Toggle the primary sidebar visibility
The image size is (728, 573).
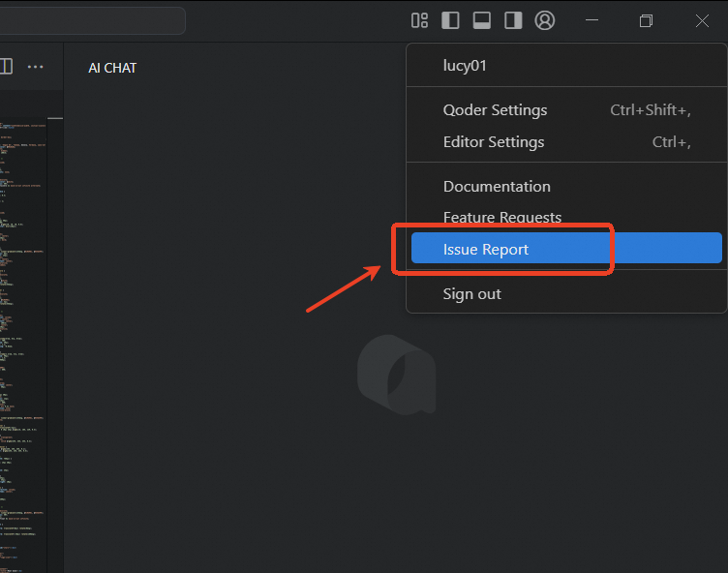click(450, 20)
